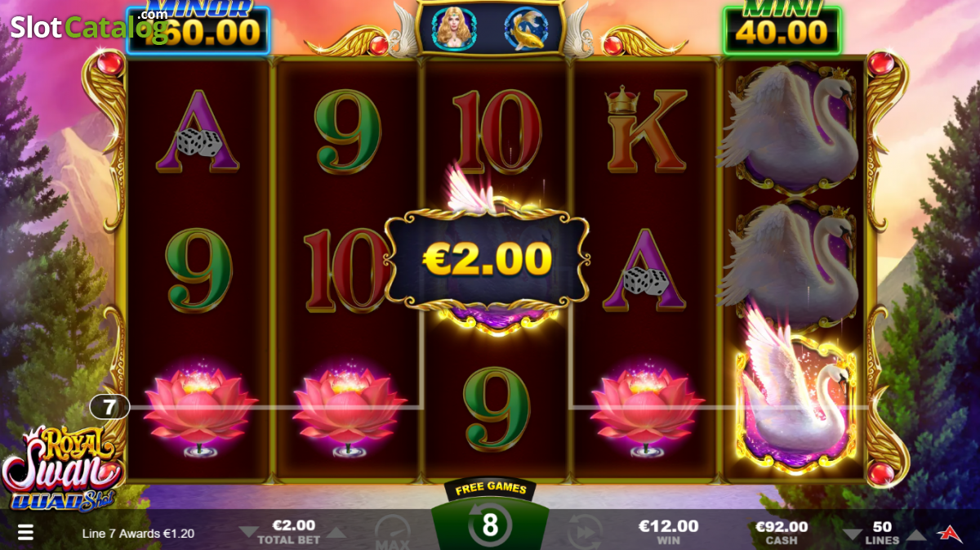This screenshot has height=550, width=980.
Task: Click the CASH balance display
Action: tap(782, 532)
